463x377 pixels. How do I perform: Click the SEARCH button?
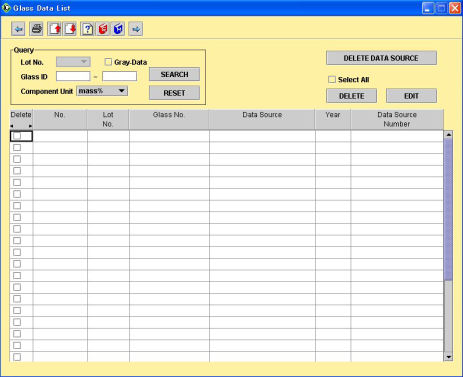coord(174,74)
